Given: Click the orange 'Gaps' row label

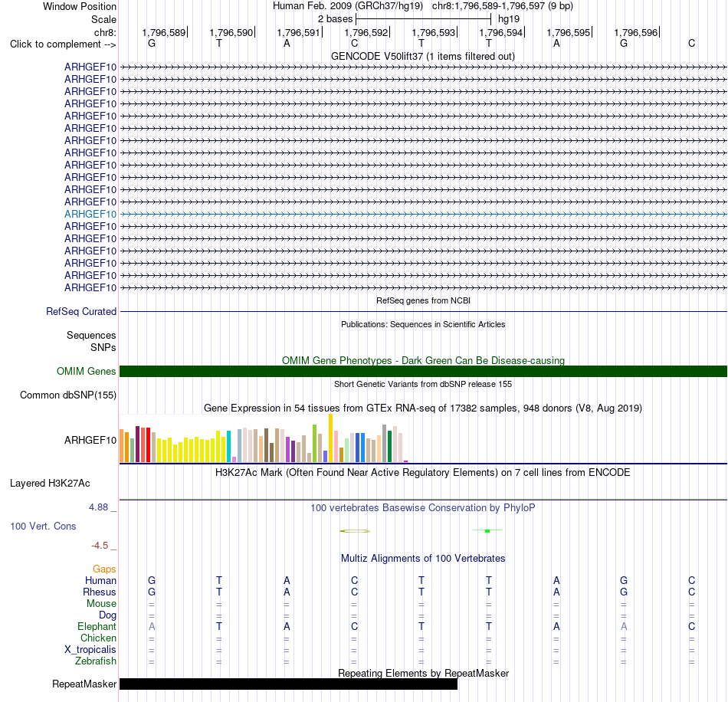Looking at the screenshot, I should (x=104, y=569).
